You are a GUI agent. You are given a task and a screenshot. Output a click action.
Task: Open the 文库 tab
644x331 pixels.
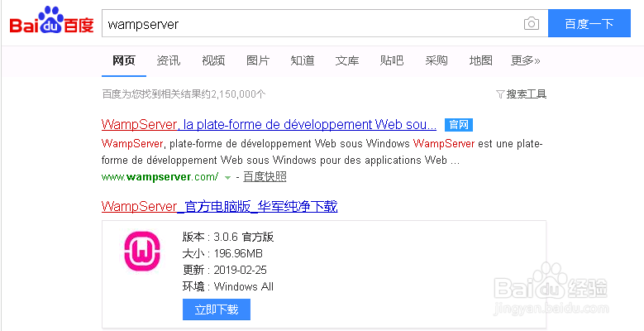pyautogui.click(x=347, y=60)
